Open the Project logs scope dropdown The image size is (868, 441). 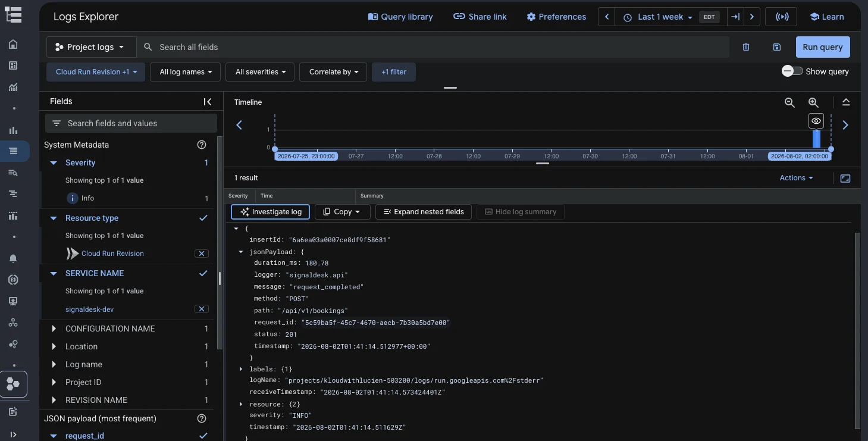(92, 47)
